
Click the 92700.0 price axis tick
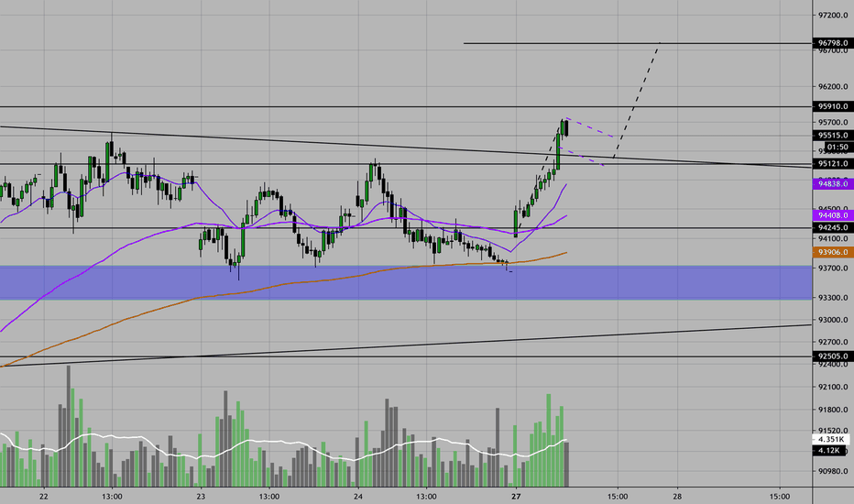[833, 342]
